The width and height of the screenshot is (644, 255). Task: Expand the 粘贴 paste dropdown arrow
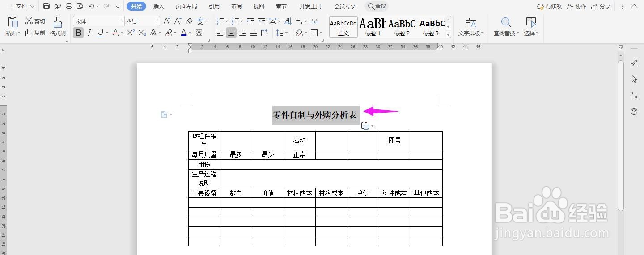click(x=19, y=33)
